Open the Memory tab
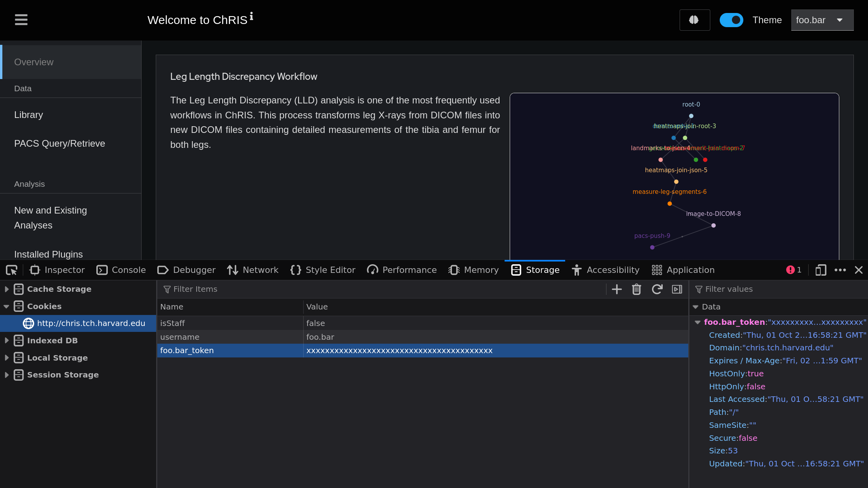This screenshot has height=488, width=868. pos(474,270)
